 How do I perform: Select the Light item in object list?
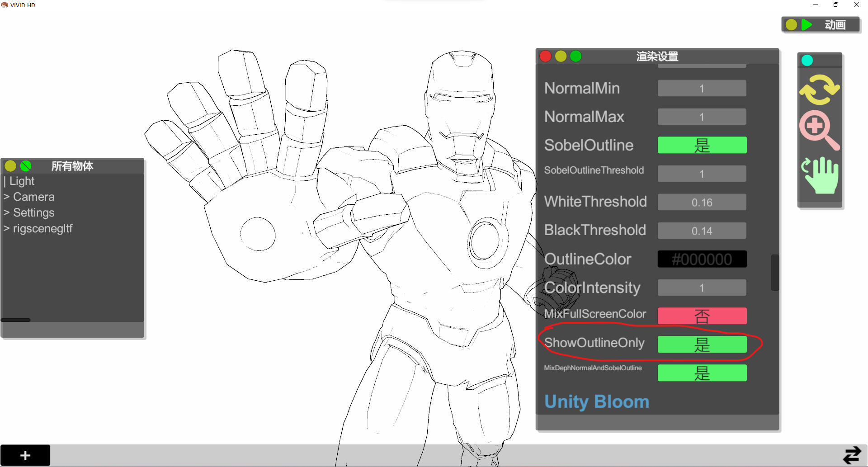[x=22, y=181]
